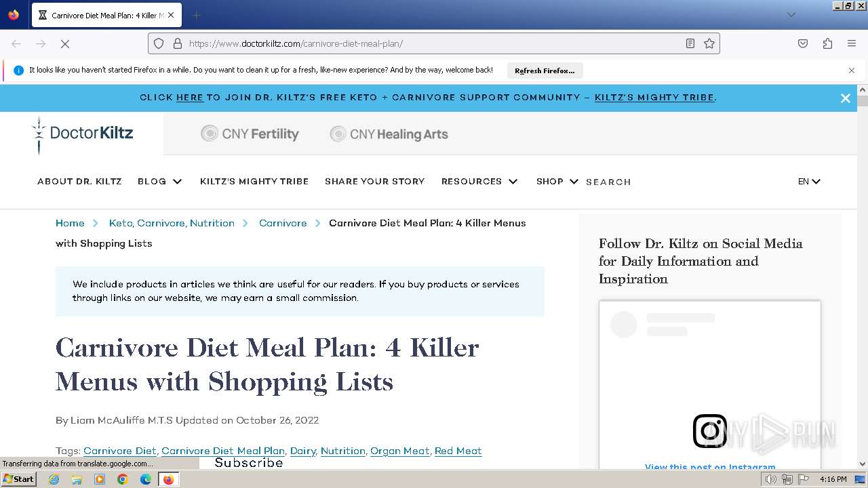Open About Dr. Kiltz page
The width and height of the screenshot is (868, 488).
pyautogui.click(x=79, y=182)
